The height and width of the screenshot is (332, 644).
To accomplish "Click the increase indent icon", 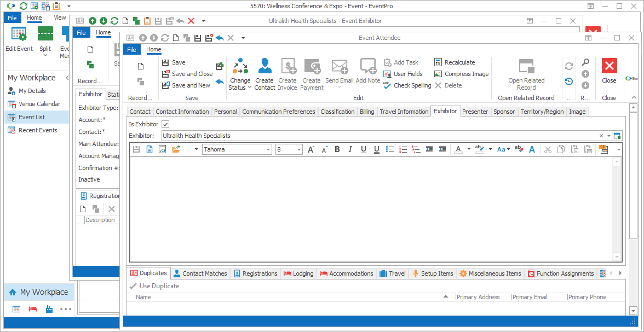I will click(x=442, y=150).
